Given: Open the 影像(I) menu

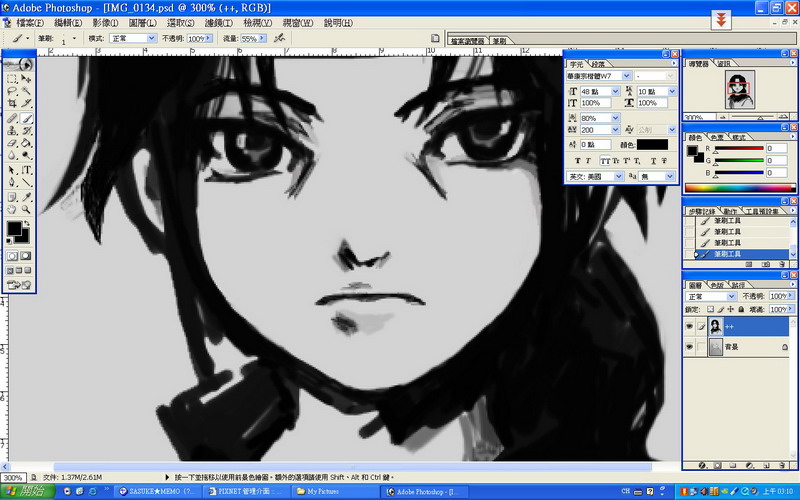Looking at the screenshot, I should (x=106, y=23).
